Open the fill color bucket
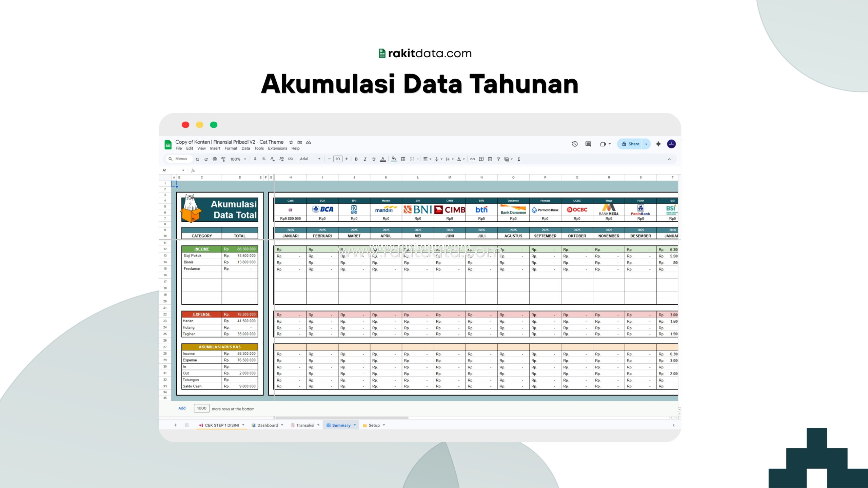This screenshot has width=868, height=488. (x=394, y=159)
